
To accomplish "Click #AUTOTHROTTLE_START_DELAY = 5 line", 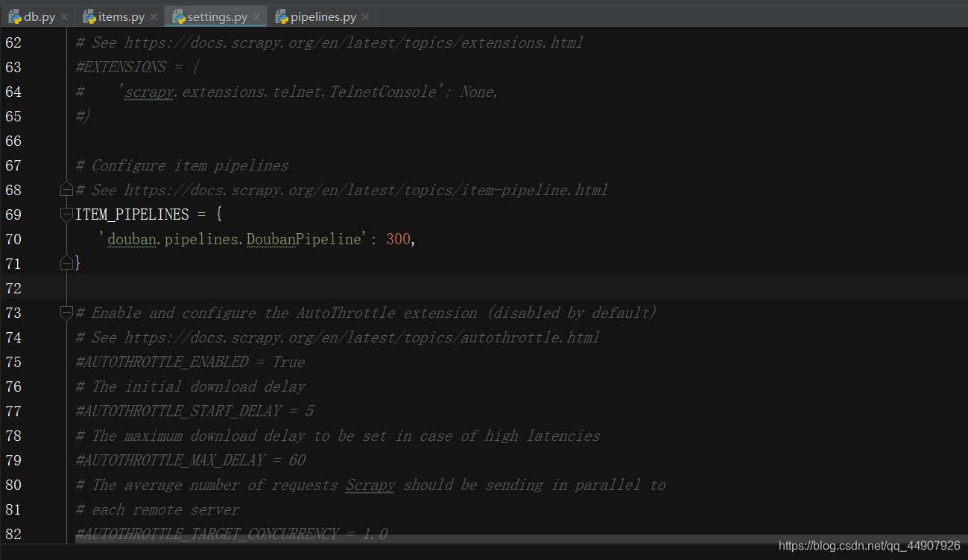I will click(194, 411).
